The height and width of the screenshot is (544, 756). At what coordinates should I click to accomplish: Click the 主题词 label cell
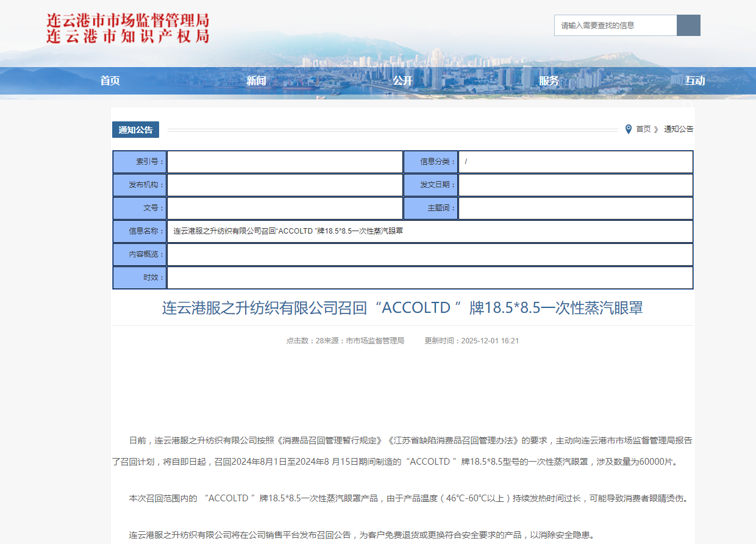[x=430, y=208]
